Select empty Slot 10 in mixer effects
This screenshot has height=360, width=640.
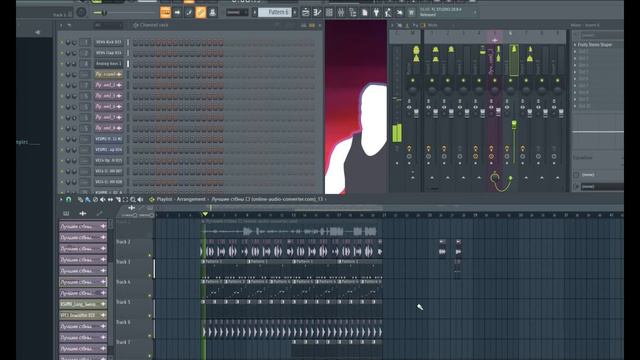[598, 106]
